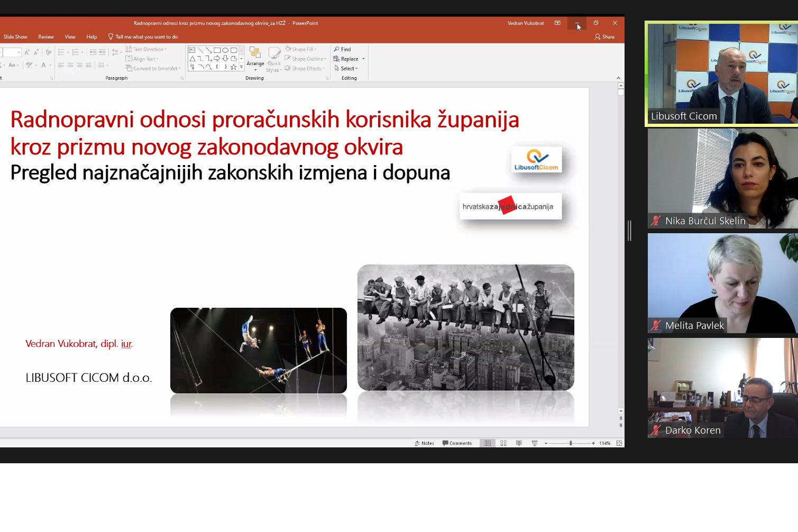Switch to Slide Sorter view icon
798x532 pixels.
(x=503, y=443)
